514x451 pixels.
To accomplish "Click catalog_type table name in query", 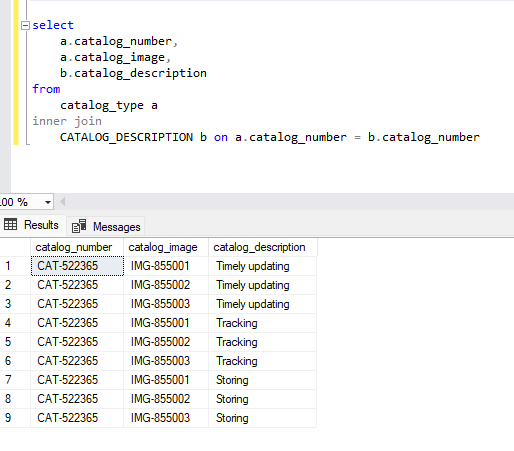I will [102, 106].
